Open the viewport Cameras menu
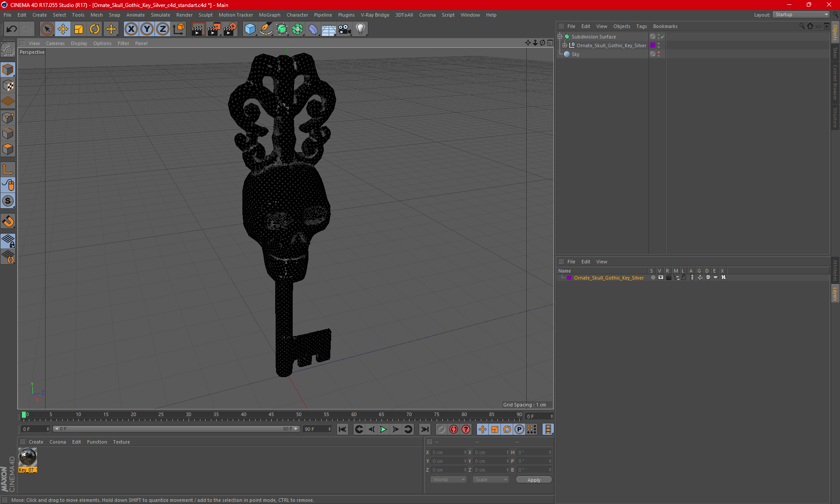The image size is (840, 504). pyautogui.click(x=55, y=43)
